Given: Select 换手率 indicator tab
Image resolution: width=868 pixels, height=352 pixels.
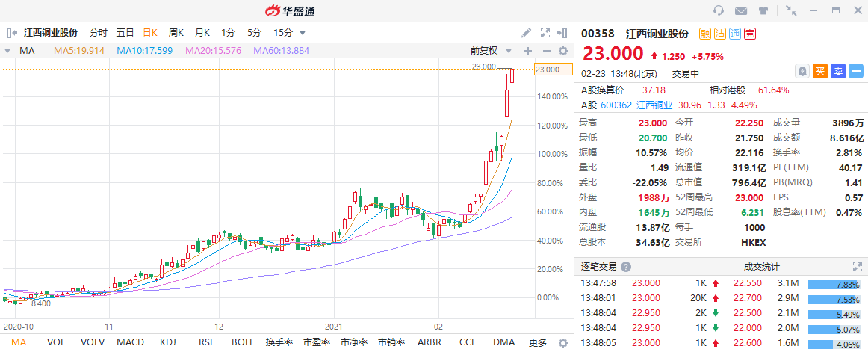Looking at the screenshot, I should point(279,342).
